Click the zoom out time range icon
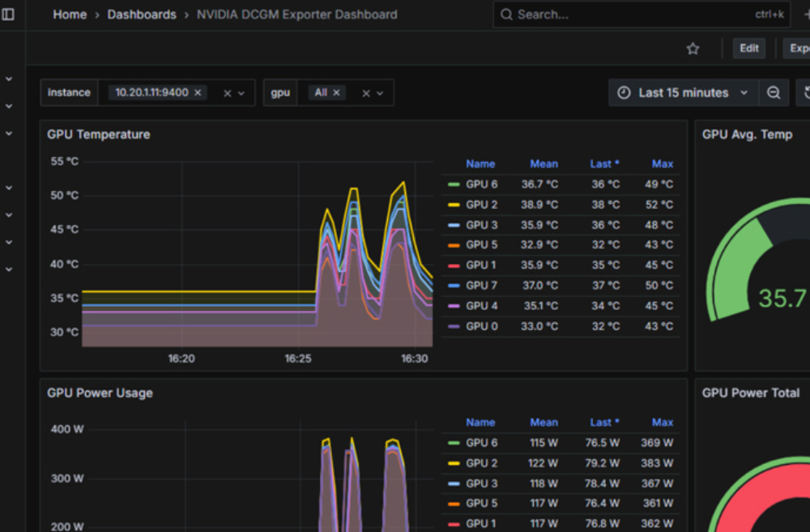 click(774, 93)
